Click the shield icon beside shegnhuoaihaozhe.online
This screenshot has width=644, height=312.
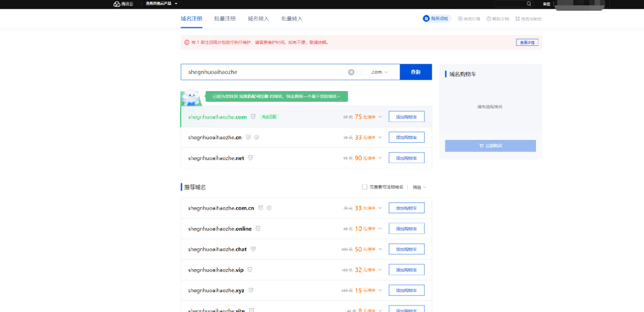258,229
